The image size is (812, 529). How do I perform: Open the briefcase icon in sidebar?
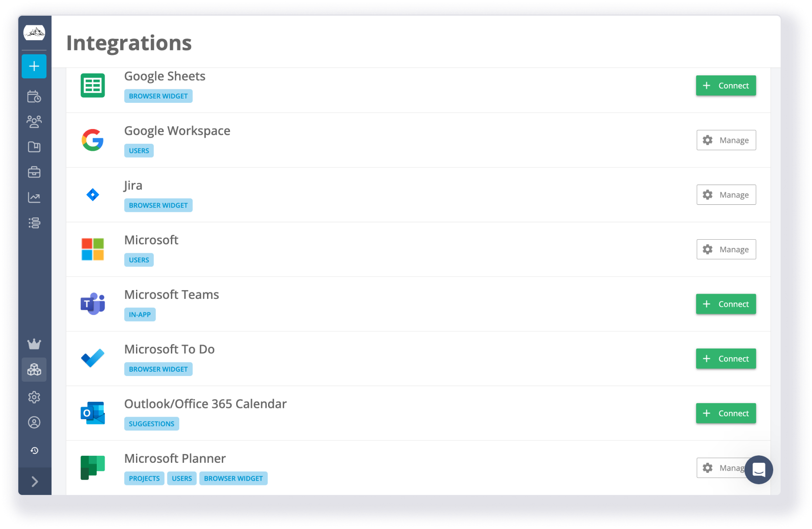pyautogui.click(x=34, y=172)
